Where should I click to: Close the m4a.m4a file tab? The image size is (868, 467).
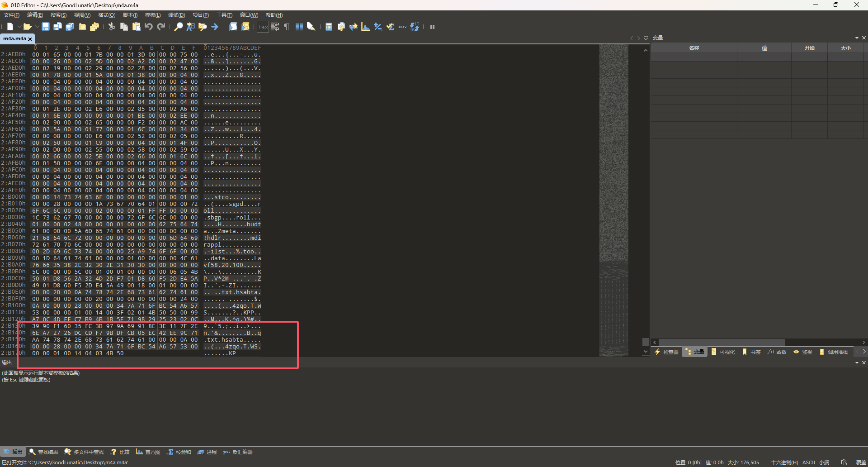[30, 39]
